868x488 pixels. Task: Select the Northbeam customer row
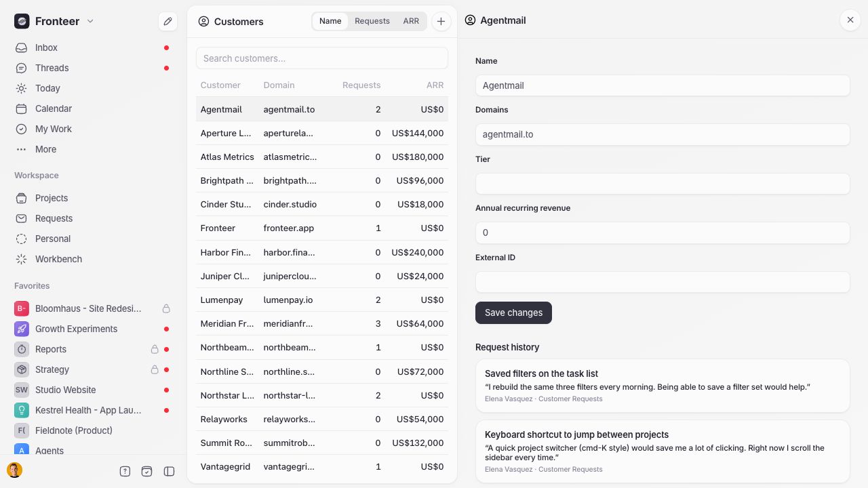pyautogui.click(x=322, y=347)
